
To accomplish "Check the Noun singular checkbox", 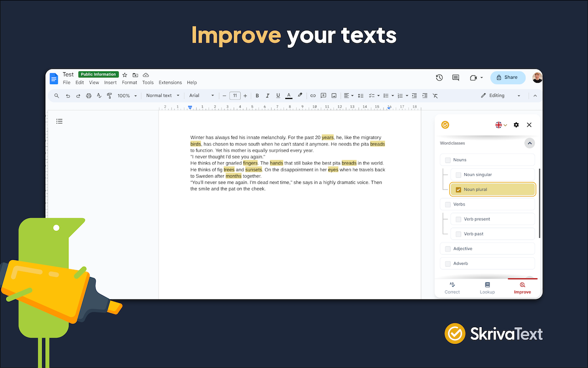I will tap(458, 175).
